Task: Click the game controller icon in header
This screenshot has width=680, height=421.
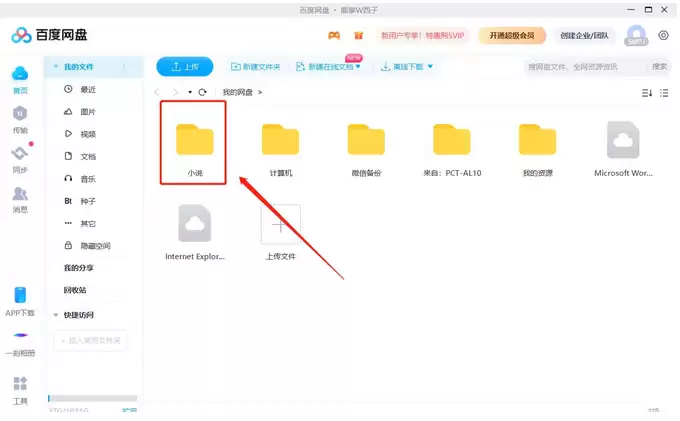Action: click(334, 36)
